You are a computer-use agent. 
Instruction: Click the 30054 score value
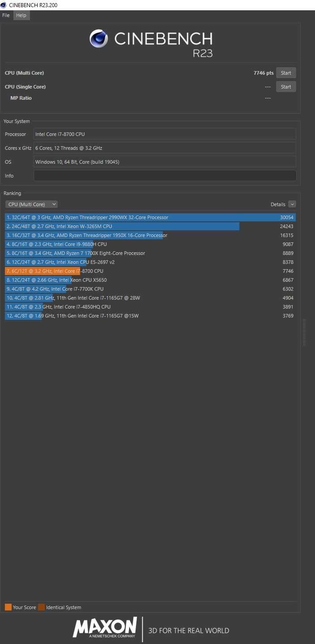(x=287, y=217)
